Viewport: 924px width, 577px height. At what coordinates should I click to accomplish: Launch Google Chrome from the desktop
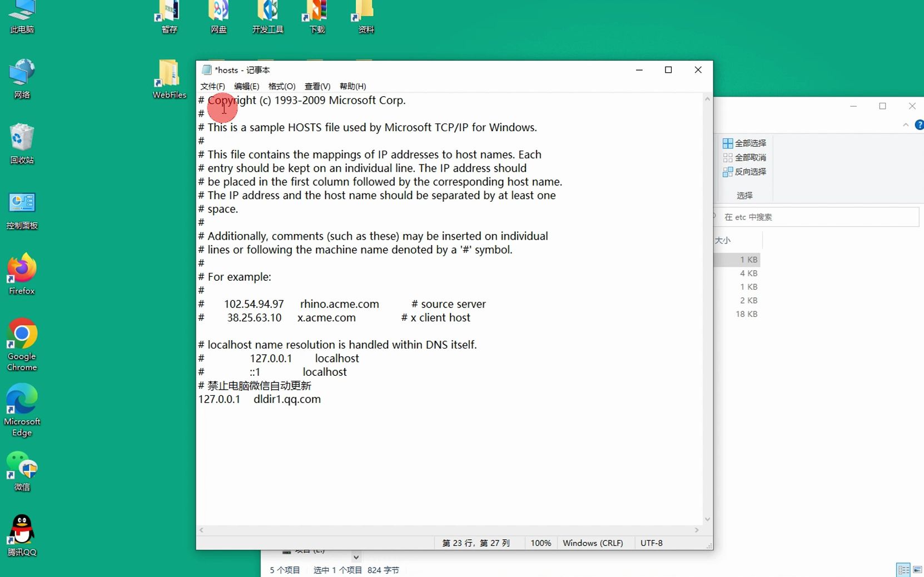(22, 345)
